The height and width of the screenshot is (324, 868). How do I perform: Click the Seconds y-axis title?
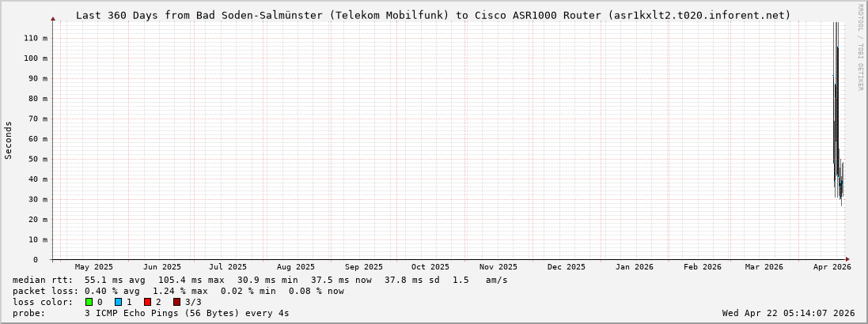tap(9, 141)
